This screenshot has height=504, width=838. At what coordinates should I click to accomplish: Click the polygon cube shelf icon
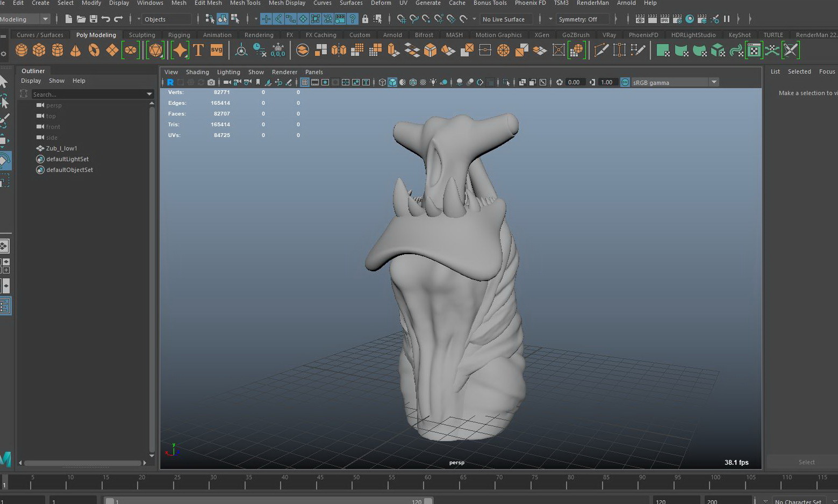[x=39, y=51]
